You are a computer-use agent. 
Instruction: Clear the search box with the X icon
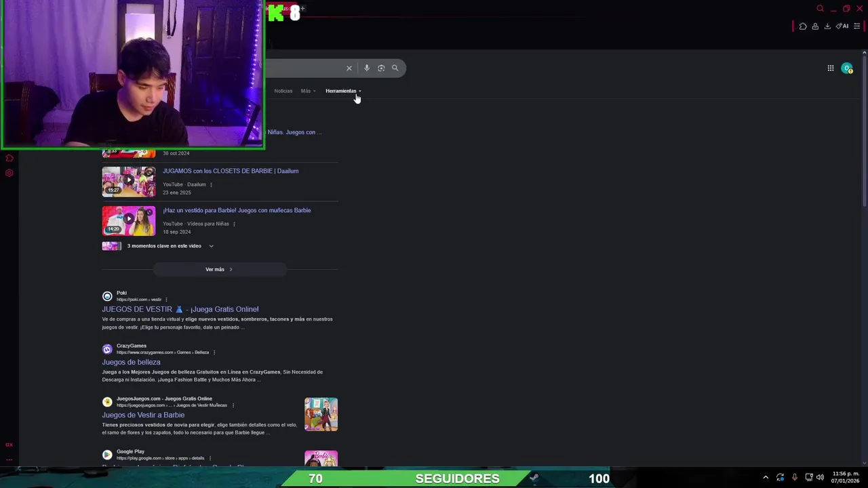click(349, 68)
